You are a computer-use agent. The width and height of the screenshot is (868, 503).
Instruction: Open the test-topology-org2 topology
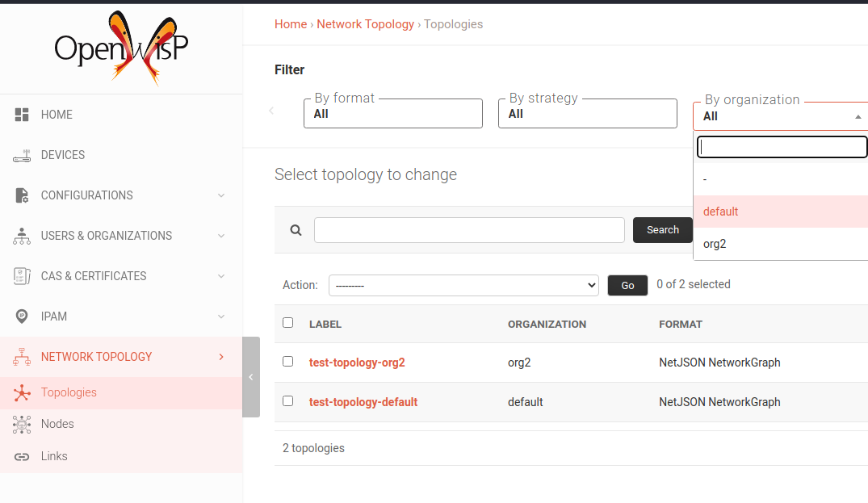pyautogui.click(x=357, y=362)
